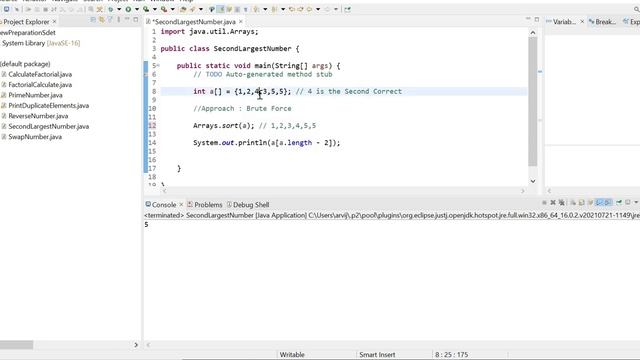Open FactorialCalculate.java in Project Explorer
The image size is (640, 360).
pyautogui.click(x=40, y=84)
